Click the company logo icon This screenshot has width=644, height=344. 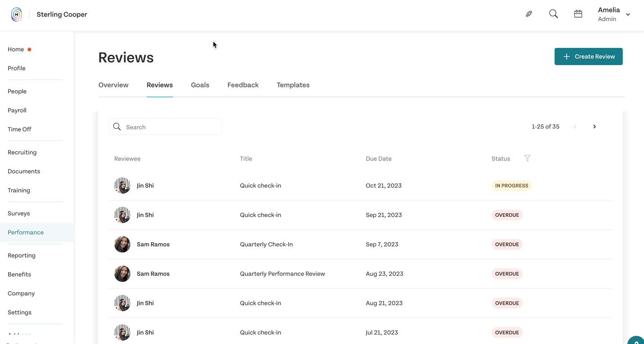point(17,14)
